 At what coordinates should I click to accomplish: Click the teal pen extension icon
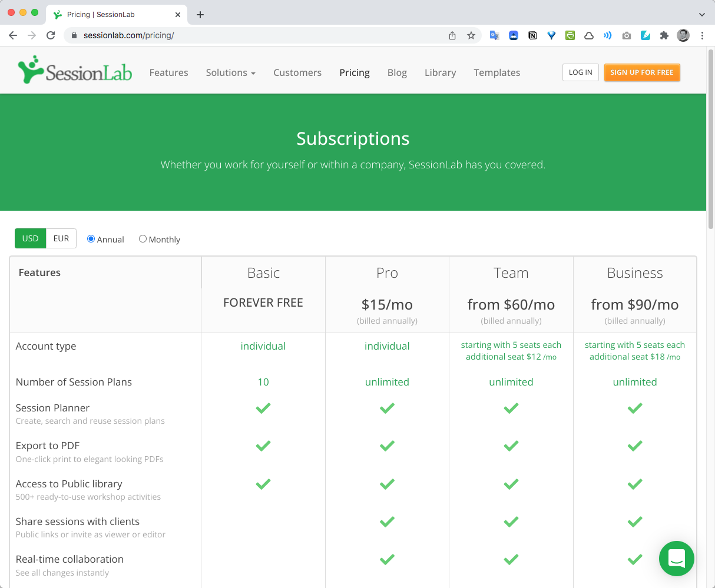coord(646,35)
